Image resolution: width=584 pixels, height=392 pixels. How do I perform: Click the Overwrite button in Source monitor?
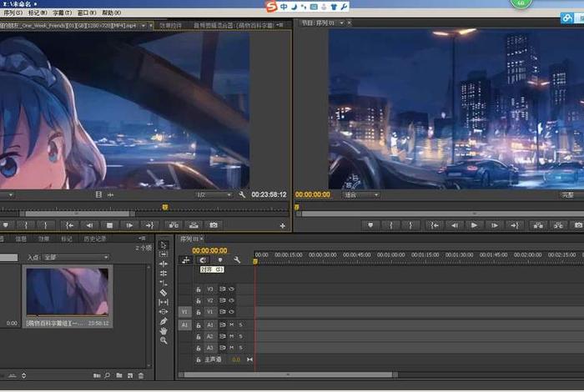point(194,225)
